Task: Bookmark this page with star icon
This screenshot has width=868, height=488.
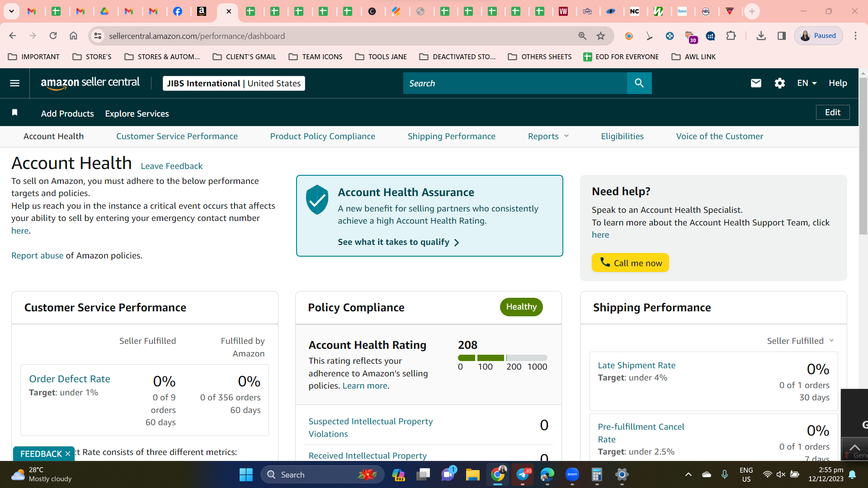Action: 600,36
